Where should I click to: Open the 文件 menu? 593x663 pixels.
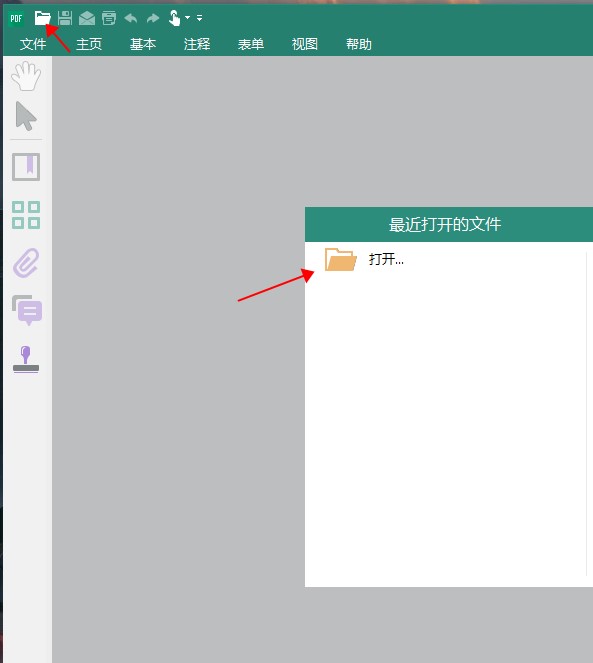point(33,44)
